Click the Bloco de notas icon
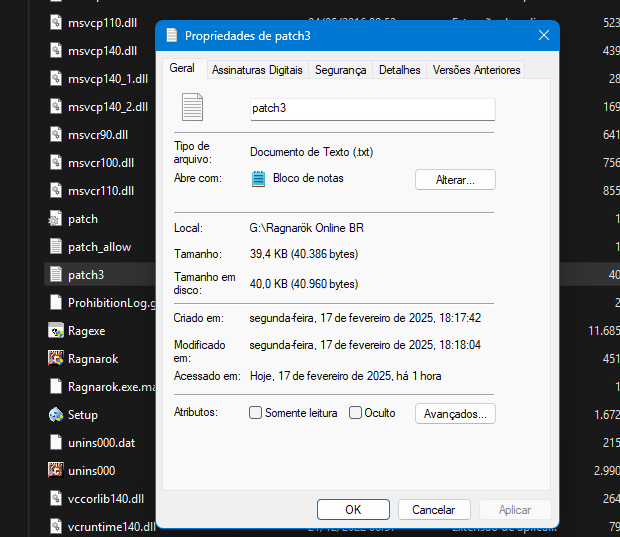Screen dimensions: 620x537 [x=259, y=178]
